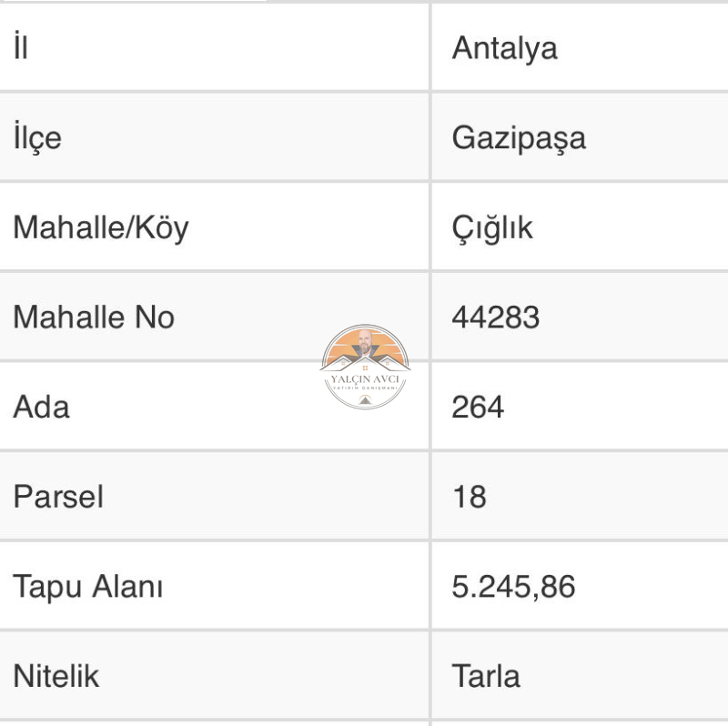Click the Nitelik row label
This screenshot has width=728, height=726.
pos(56,676)
